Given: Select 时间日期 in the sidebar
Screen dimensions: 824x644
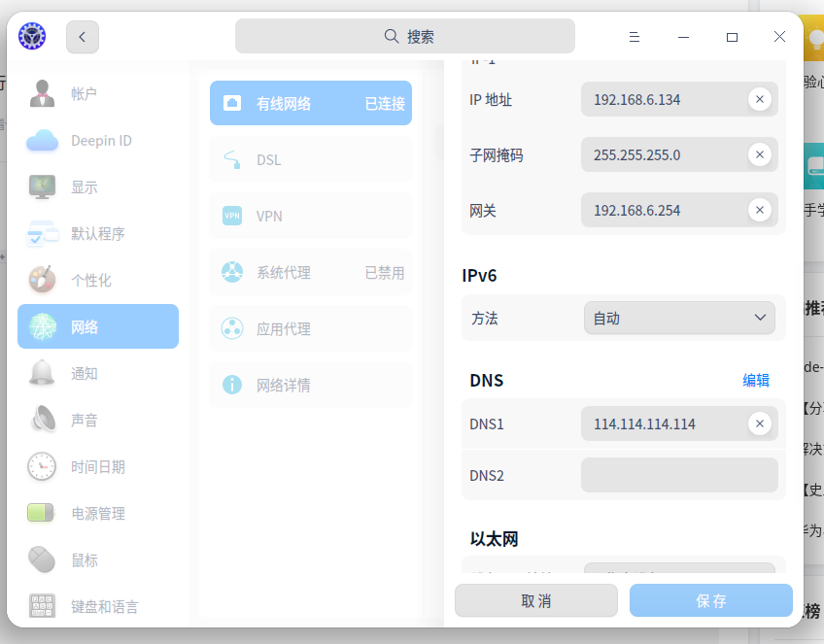Looking at the screenshot, I should pyautogui.click(x=98, y=466).
